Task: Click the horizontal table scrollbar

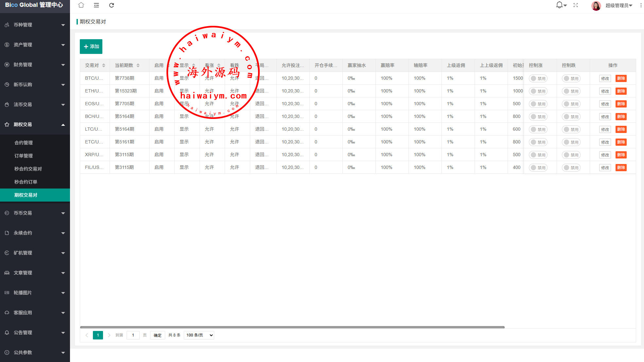Action: [292, 327]
